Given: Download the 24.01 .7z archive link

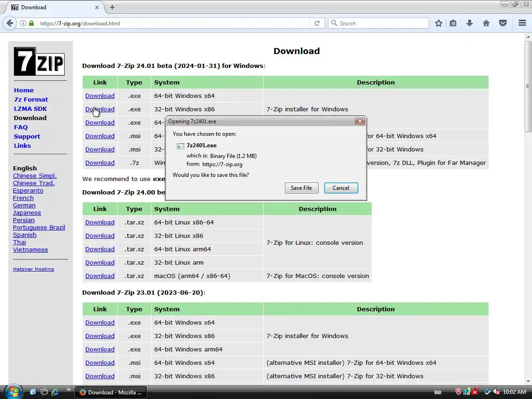Looking at the screenshot, I should (x=100, y=163).
